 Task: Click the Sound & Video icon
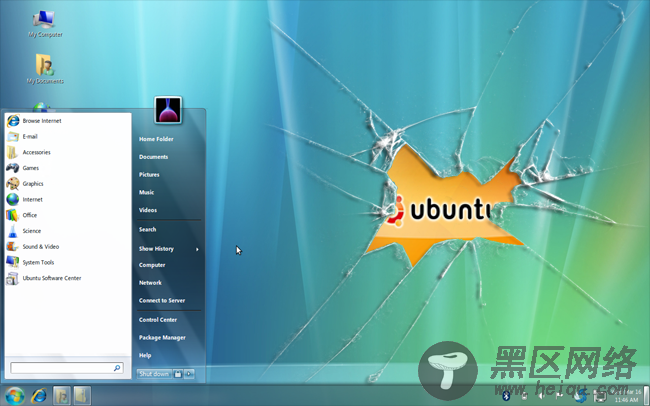[x=12, y=247]
